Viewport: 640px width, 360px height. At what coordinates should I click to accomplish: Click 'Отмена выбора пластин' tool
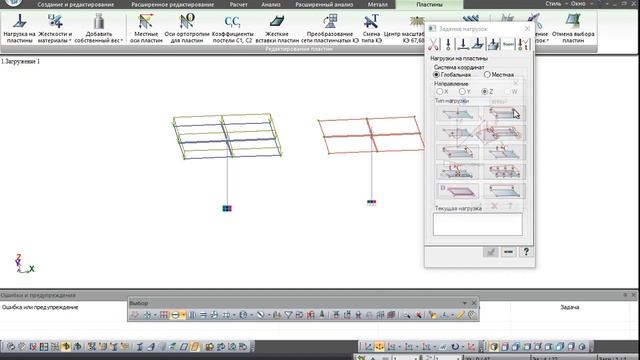573,28
